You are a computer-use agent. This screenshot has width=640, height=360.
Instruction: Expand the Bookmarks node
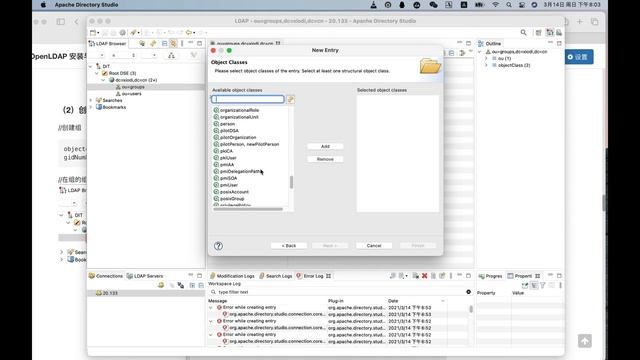click(x=91, y=107)
